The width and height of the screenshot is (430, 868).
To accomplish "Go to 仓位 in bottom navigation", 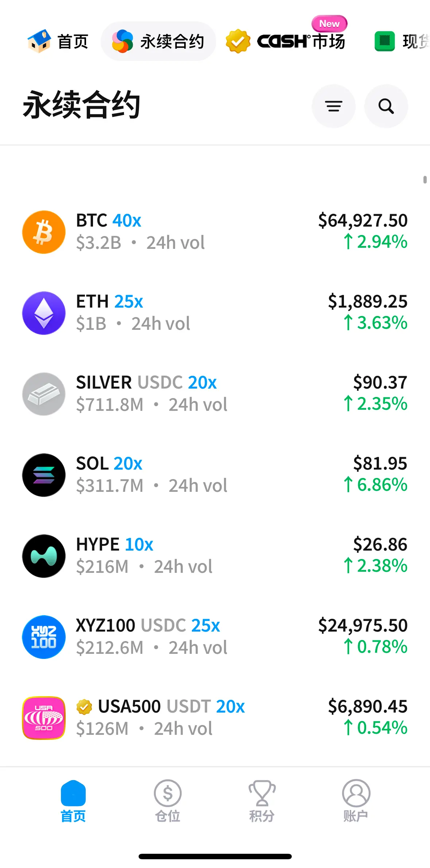I will click(x=167, y=801).
